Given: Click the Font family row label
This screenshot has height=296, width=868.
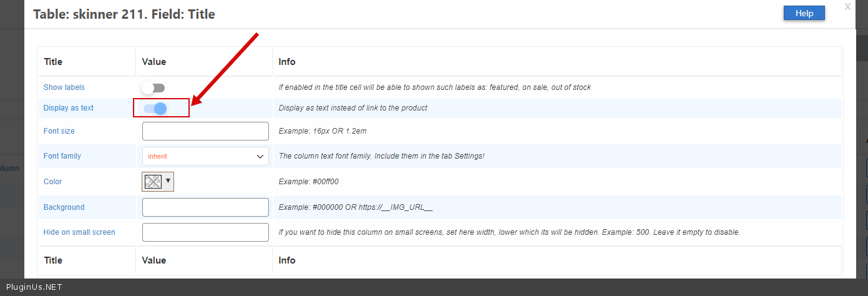Looking at the screenshot, I should pos(62,156).
